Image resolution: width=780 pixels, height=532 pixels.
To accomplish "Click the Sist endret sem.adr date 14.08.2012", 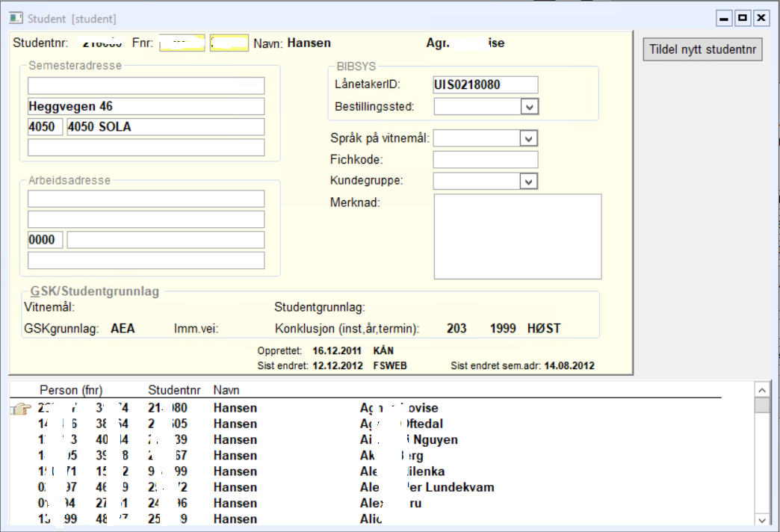I will click(x=569, y=366).
